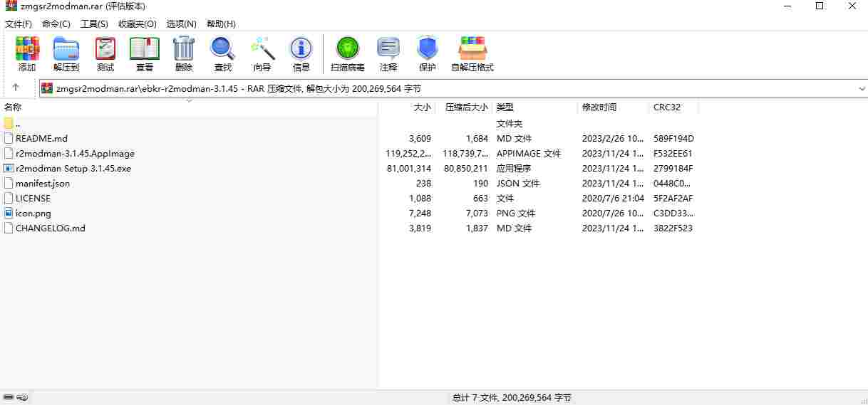868x405 pixels.
Task: Click the 注释 (Comment) toolbar icon
Action: [388, 49]
